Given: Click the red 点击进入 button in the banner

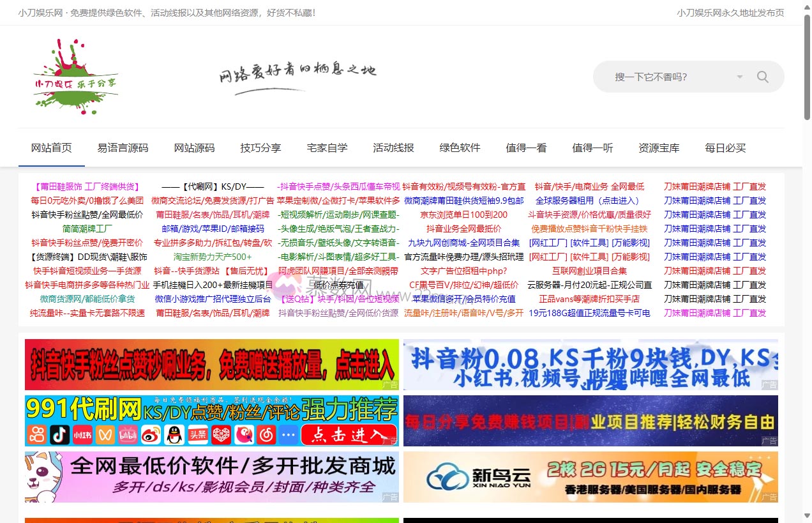Looking at the screenshot, I should 348,434.
